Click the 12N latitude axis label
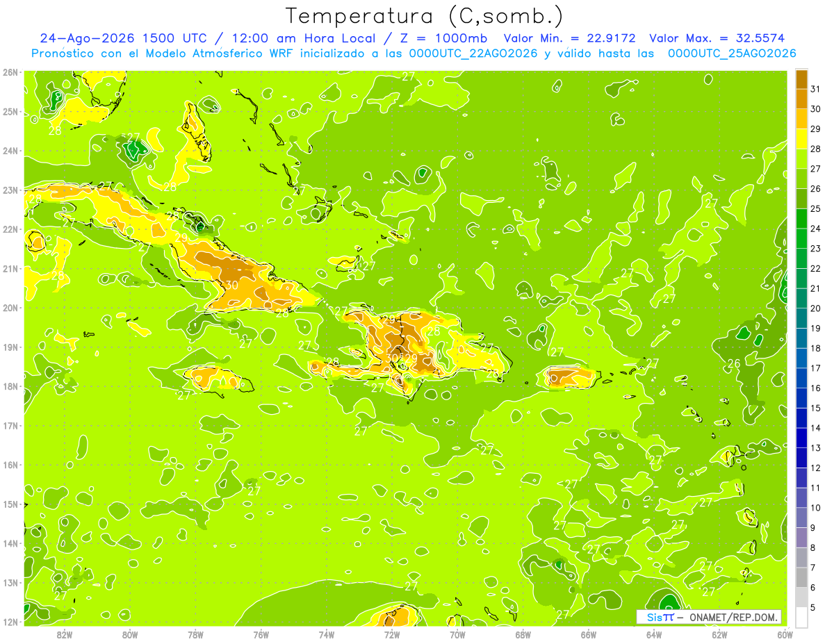The width and height of the screenshot is (834, 644). [10, 622]
